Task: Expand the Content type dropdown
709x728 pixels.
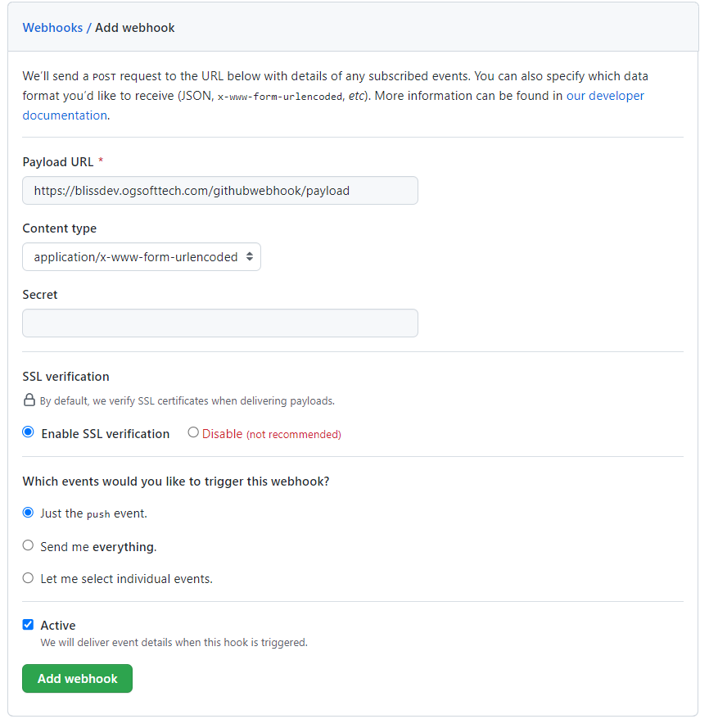Action: coord(142,257)
